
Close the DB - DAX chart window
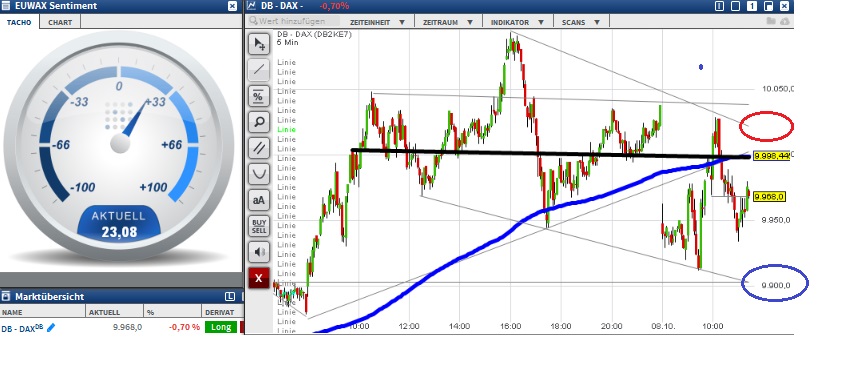(x=785, y=6)
